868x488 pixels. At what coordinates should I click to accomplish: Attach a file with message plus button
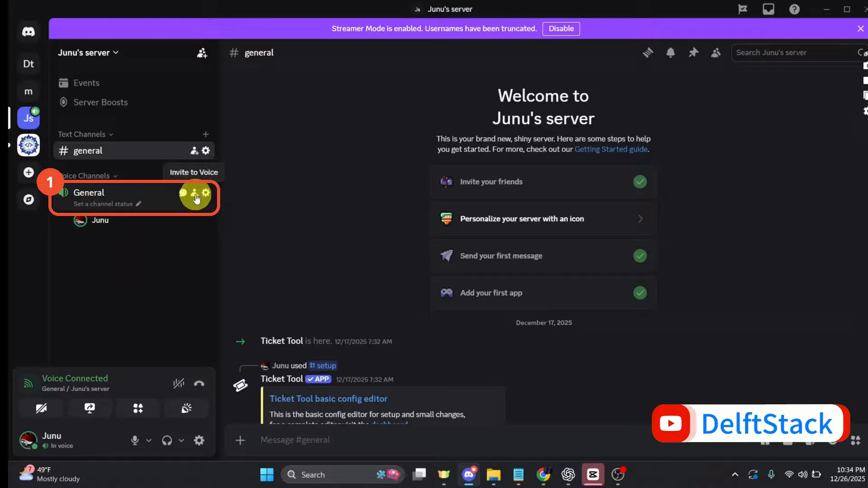click(241, 440)
